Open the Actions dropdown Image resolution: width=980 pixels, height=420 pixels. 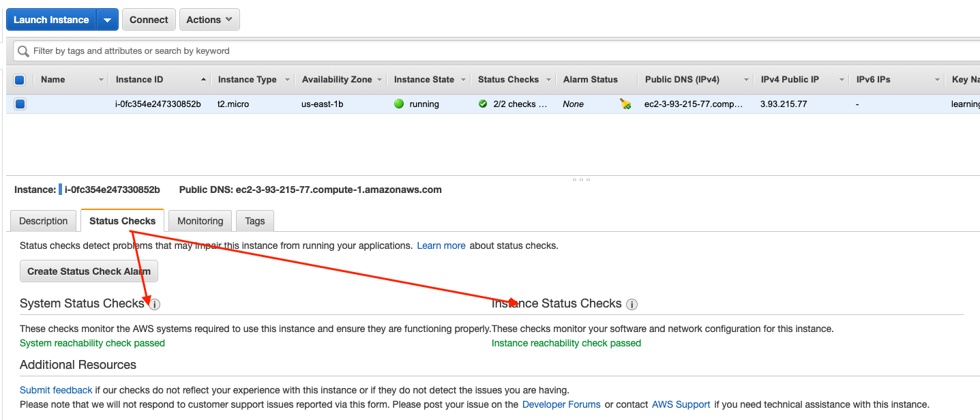pyautogui.click(x=209, y=19)
